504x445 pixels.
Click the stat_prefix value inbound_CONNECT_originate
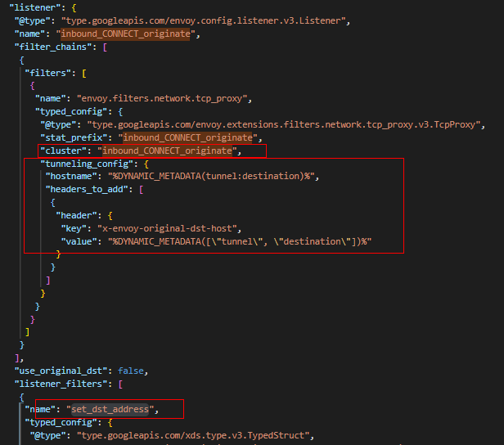(187, 138)
